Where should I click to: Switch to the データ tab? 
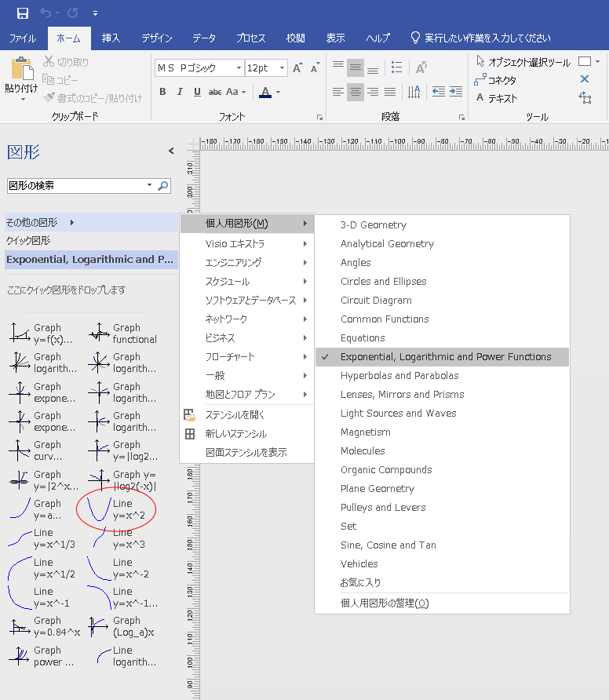click(204, 38)
